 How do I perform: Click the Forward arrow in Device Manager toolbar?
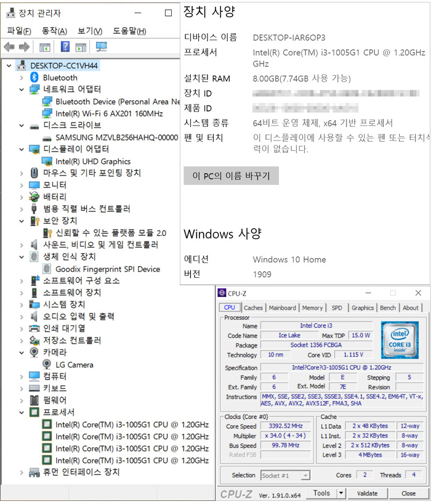tap(25, 47)
